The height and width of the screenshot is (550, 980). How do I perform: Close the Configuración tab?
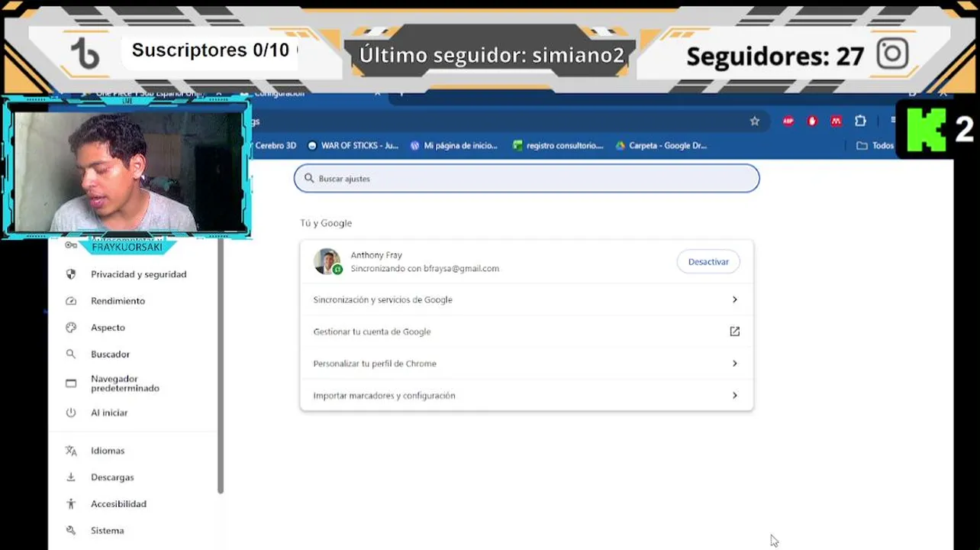(x=377, y=93)
